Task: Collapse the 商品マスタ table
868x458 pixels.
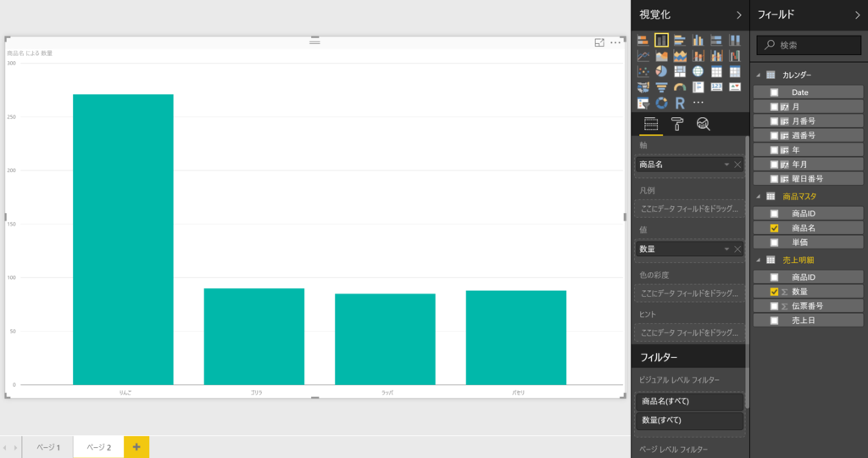Action: 759,197
